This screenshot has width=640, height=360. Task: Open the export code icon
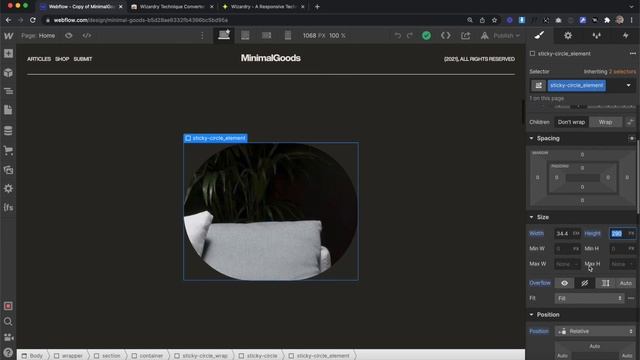(x=446, y=36)
